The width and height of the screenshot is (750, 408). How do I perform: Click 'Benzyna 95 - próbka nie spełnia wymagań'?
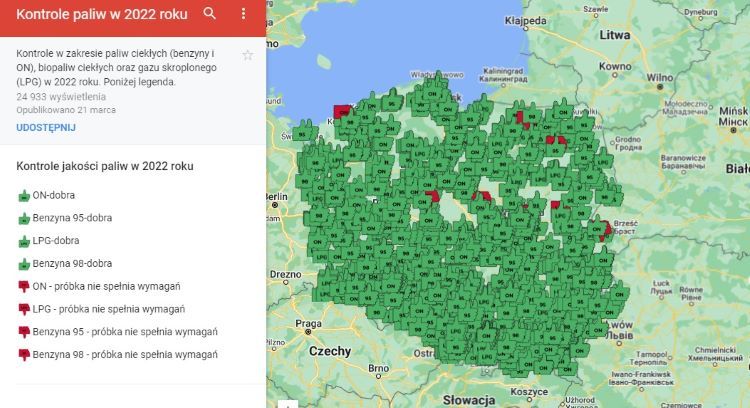pos(125,331)
